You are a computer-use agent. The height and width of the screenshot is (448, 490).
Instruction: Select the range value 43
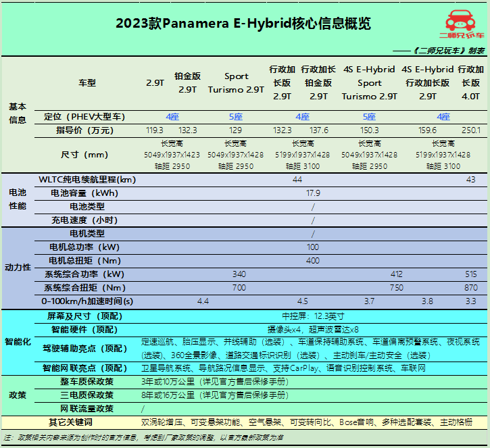coord(470,180)
